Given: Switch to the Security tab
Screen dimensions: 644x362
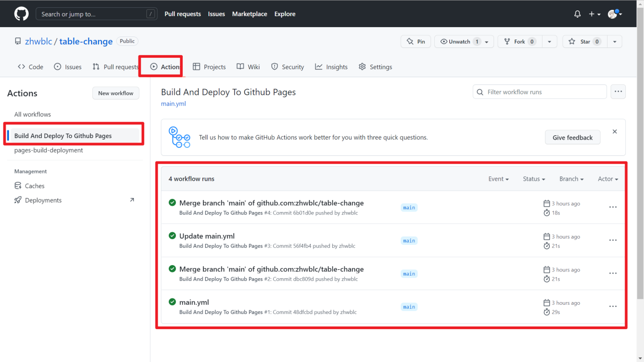Looking at the screenshot, I should 288,67.
